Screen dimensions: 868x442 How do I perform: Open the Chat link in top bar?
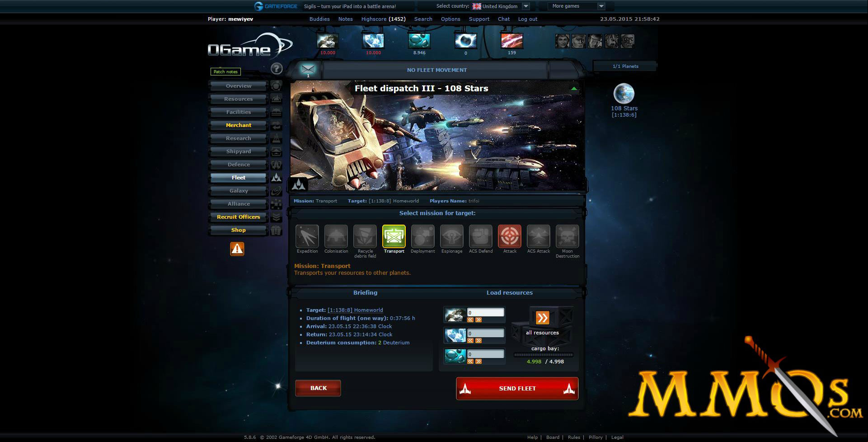point(504,19)
